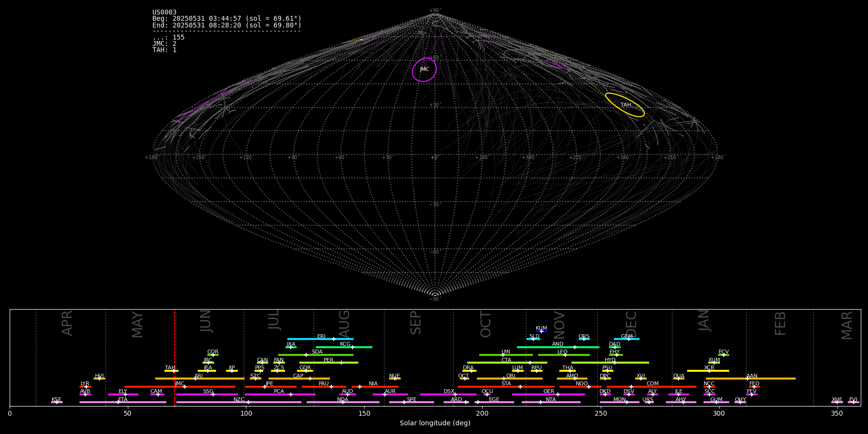The width and height of the screenshot is (868, 434).
Task: Select the pink ETA activity bar
Action: click(x=123, y=402)
